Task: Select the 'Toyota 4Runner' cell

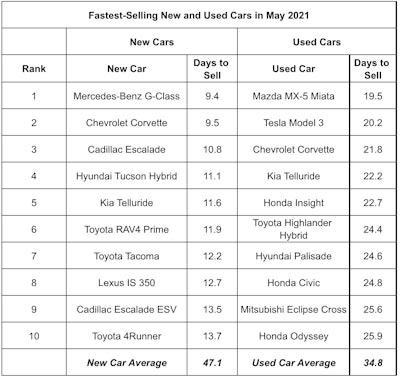Action: click(127, 336)
